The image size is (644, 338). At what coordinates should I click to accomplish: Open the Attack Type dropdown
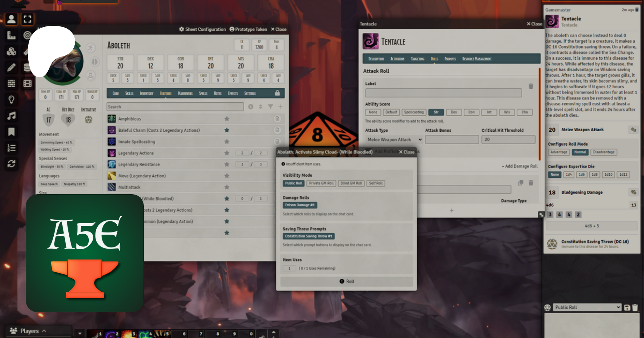394,139
